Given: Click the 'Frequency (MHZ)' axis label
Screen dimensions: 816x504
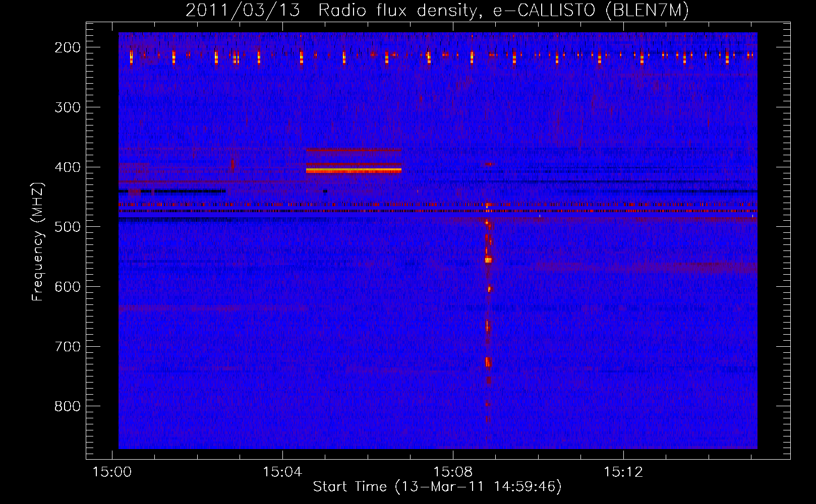Looking at the screenshot, I should click(x=38, y=241).
